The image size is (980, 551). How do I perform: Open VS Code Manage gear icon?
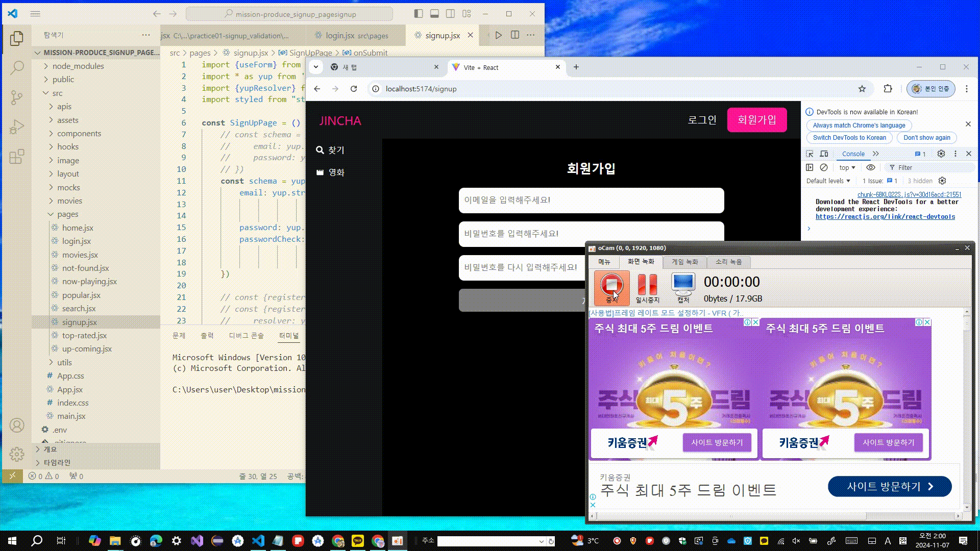point(17,454)
